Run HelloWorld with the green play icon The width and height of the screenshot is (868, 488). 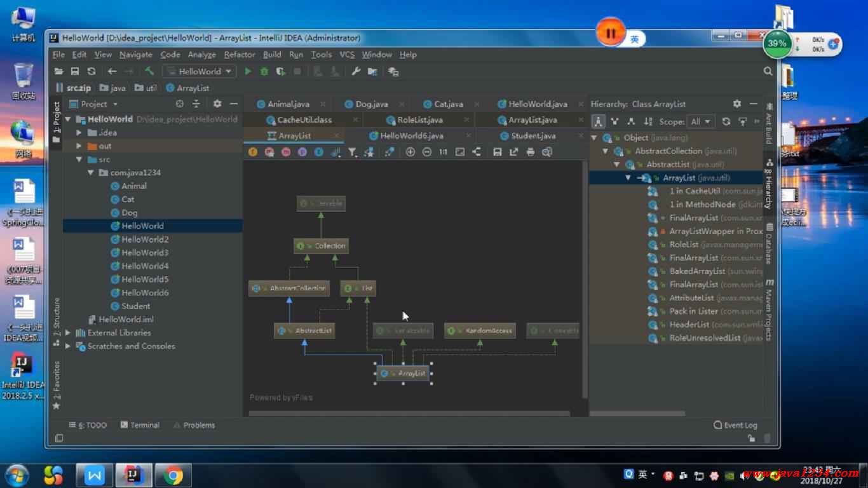click(x=248, y=71)
